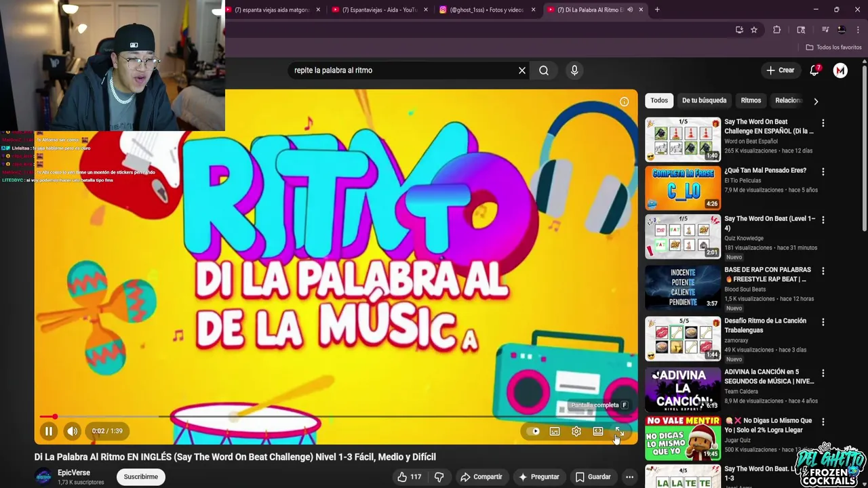Open the Chrome three-dot menu
The image size is (868, 488).
coord(858,30)
